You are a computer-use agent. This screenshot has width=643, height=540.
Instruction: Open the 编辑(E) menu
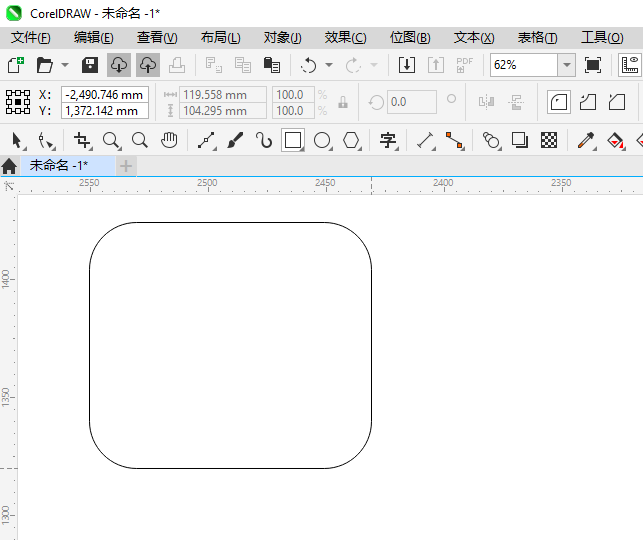93,38
